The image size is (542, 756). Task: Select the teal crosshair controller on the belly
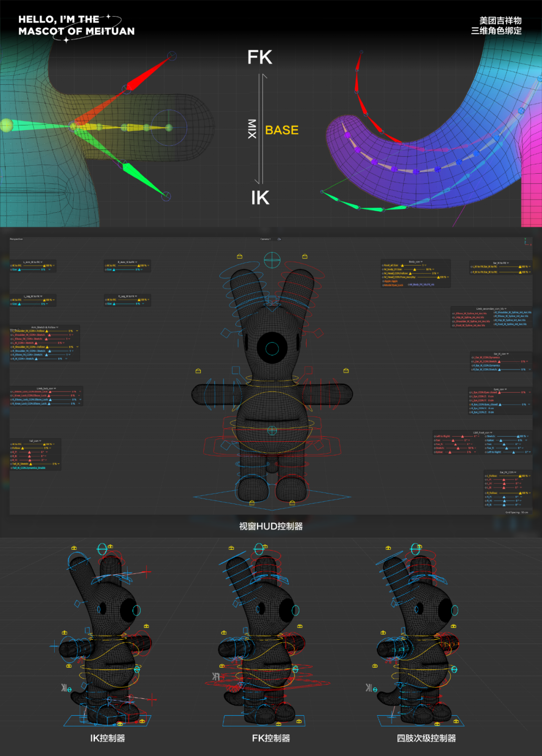(272, 431)
